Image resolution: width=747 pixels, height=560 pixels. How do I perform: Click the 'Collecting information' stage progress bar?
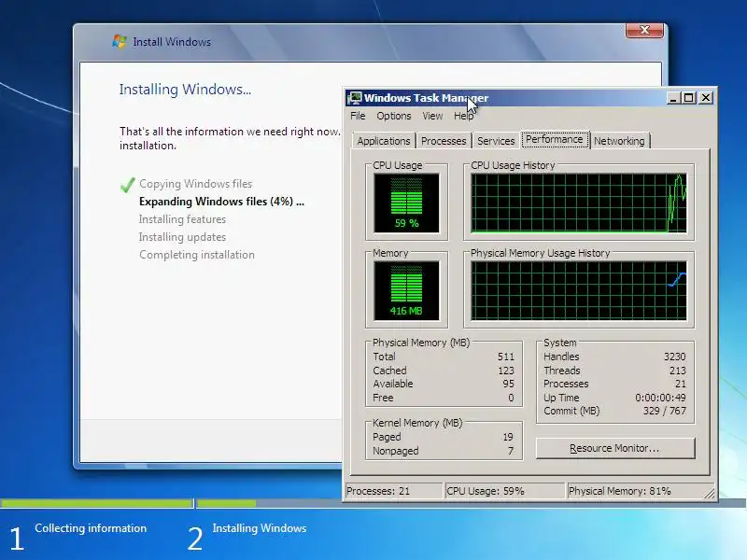[97, 503]
